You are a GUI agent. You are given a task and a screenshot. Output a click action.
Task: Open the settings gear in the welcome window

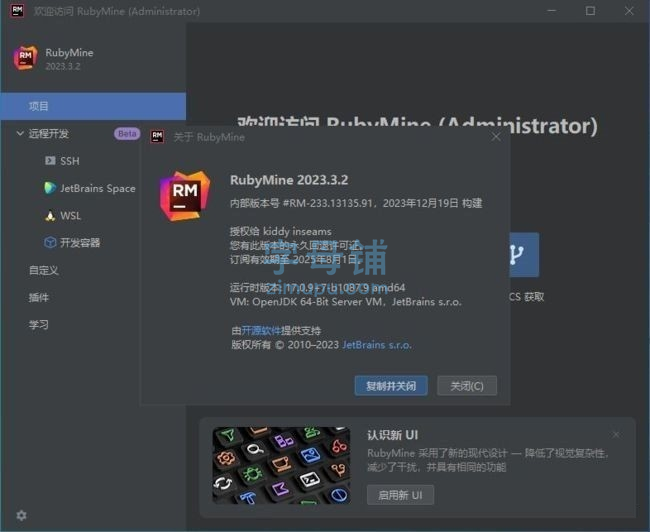(21, 515)
